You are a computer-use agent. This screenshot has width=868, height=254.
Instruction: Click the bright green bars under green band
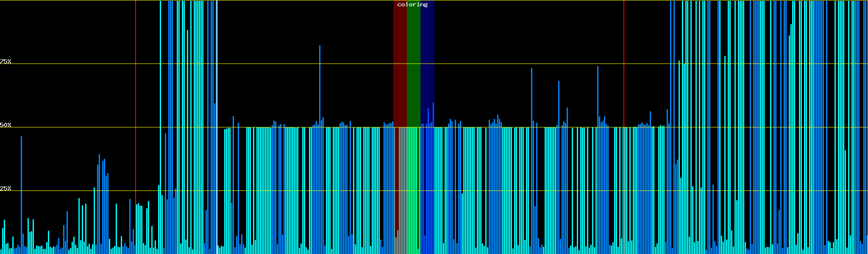tap(413, 190)
